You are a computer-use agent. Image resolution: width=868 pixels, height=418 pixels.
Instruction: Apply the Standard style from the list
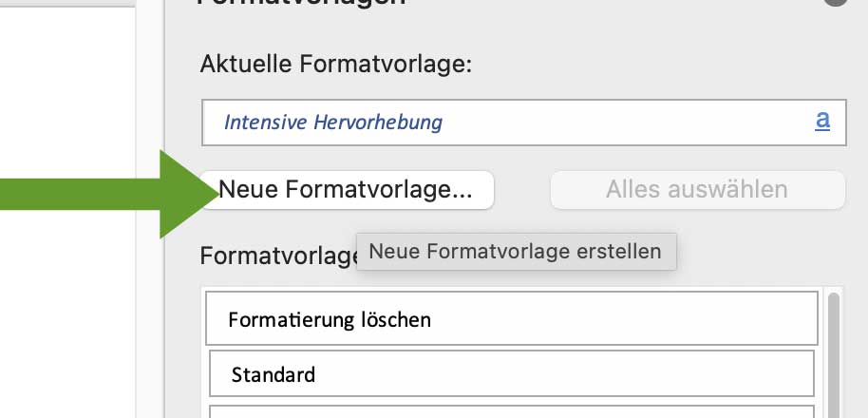pos(274,374)
